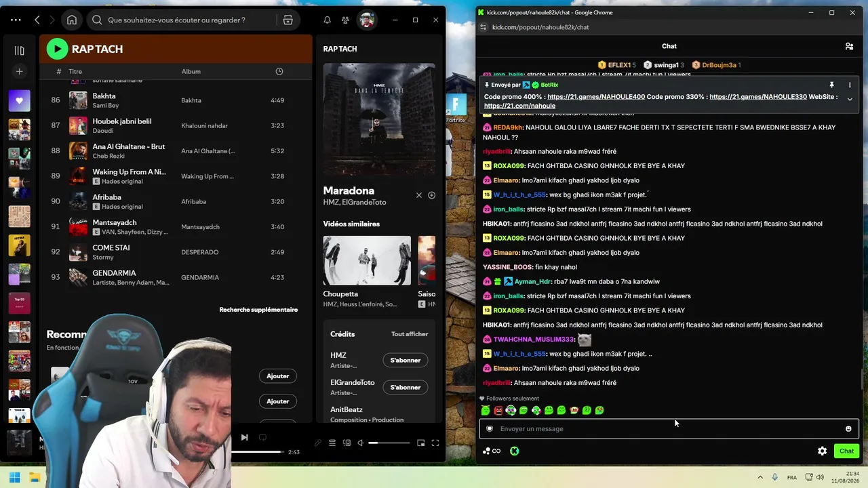Unpin the pinned BotRix message
Viewport: 868px width, 488px height.
point(831,85)
